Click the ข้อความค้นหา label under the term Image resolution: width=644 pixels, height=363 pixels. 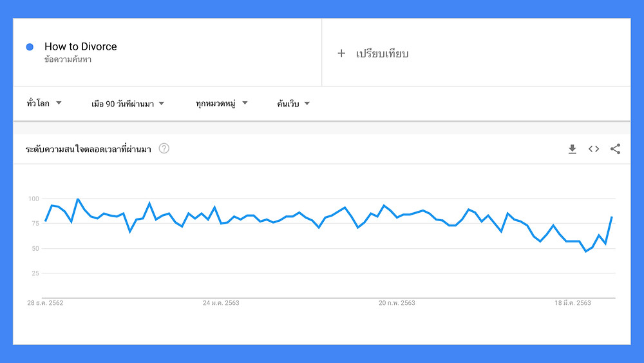(68, 59)
